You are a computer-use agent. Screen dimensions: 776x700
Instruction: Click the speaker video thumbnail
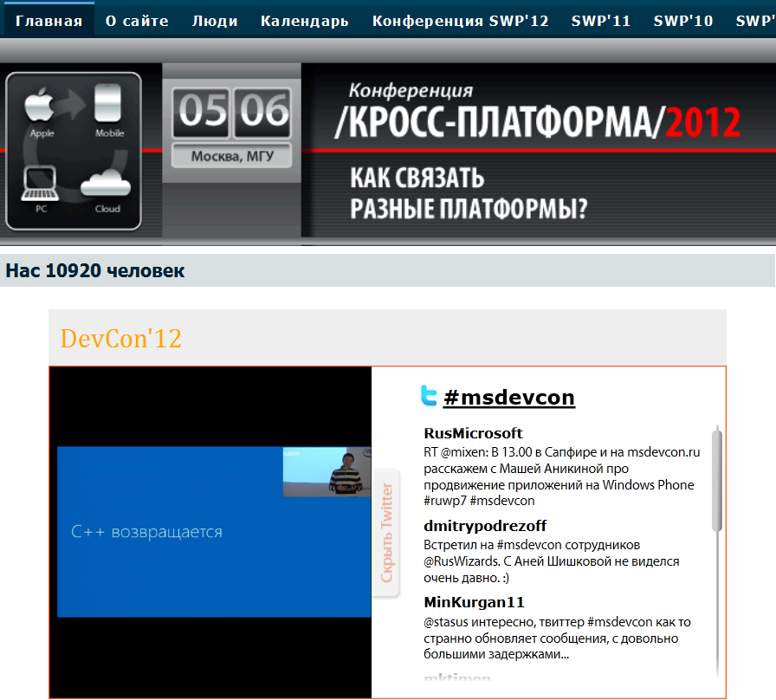pos(327,472)
